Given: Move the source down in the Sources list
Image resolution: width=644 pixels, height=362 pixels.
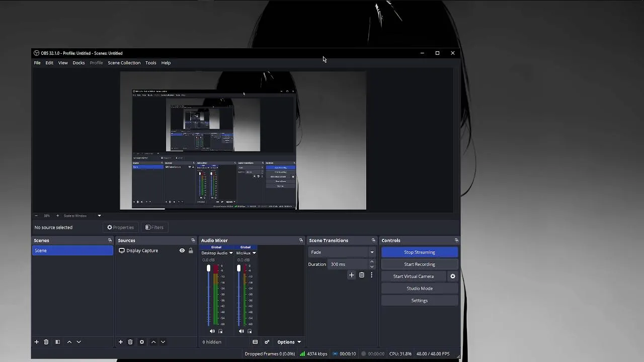Looking at the screenshot, I should click(163, 342).
